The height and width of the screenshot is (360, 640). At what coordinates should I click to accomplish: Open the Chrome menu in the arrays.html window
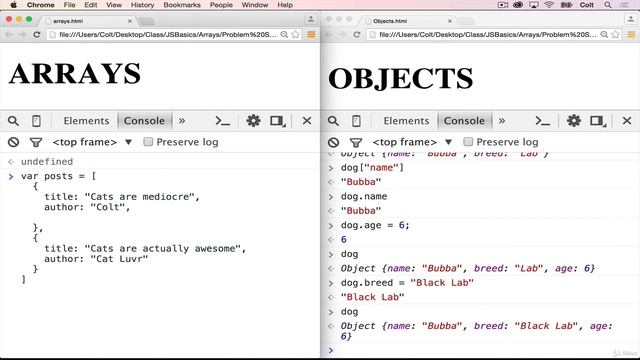311,35
